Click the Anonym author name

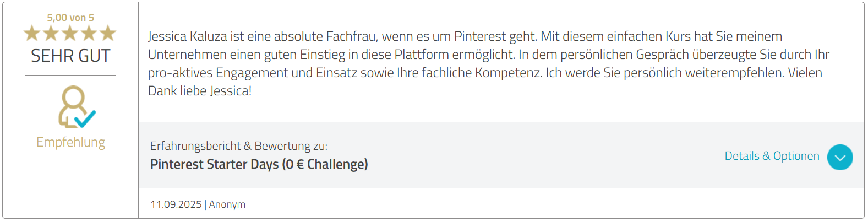tap(227, 204)
